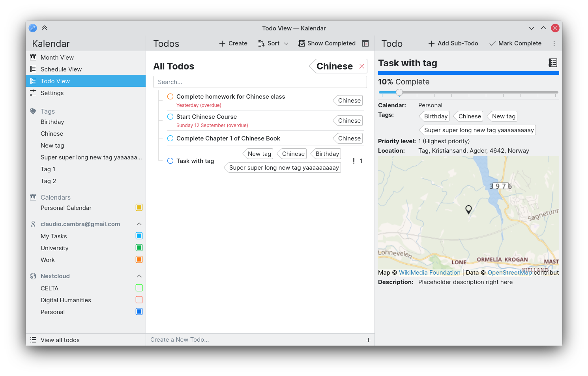Click the Kalendar app icon in title bar
588x376 pixels.
33,28
